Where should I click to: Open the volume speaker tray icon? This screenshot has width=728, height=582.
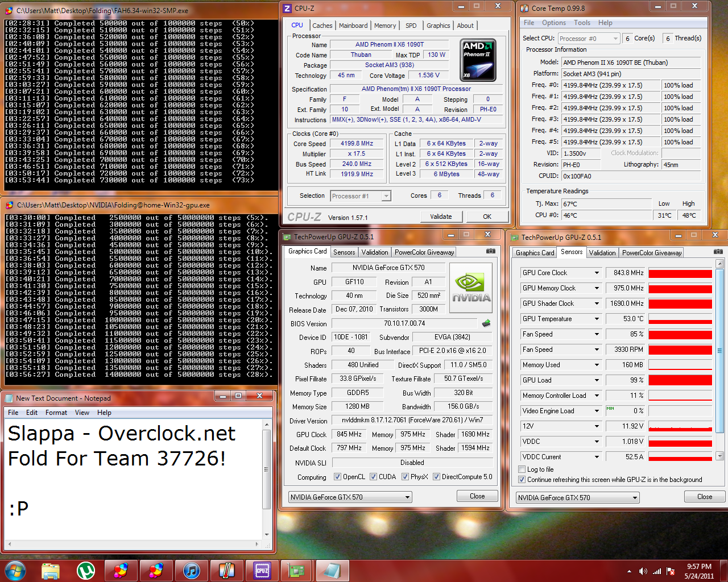643,571
